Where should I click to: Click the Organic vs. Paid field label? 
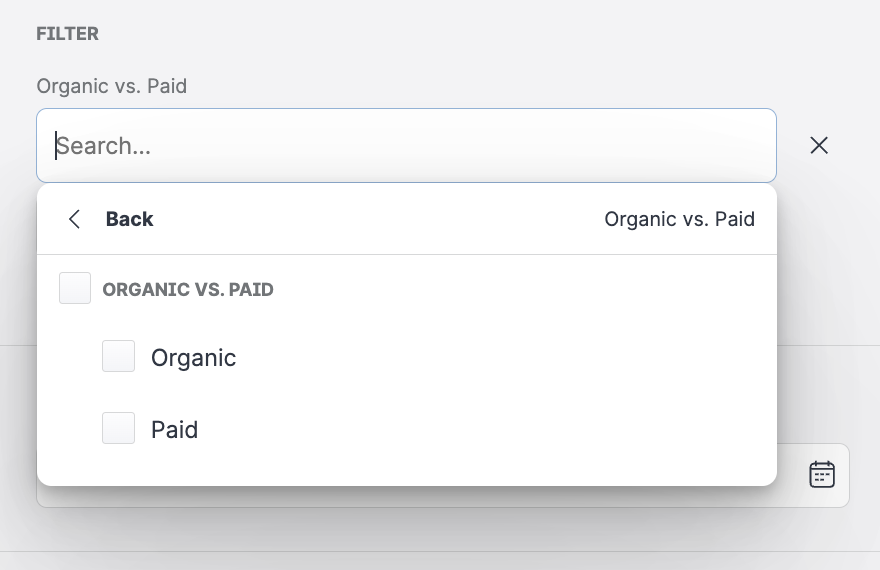tap(112, 86)
